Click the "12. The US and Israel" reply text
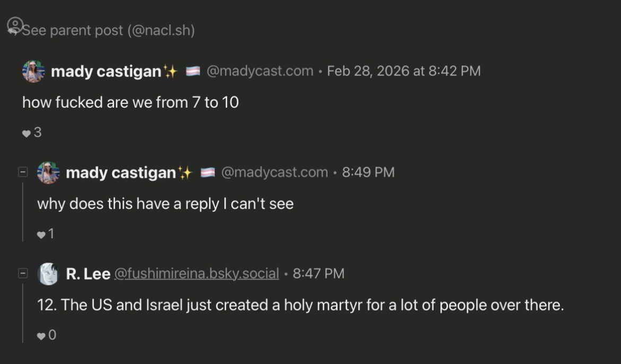 [x=300, y=306]
